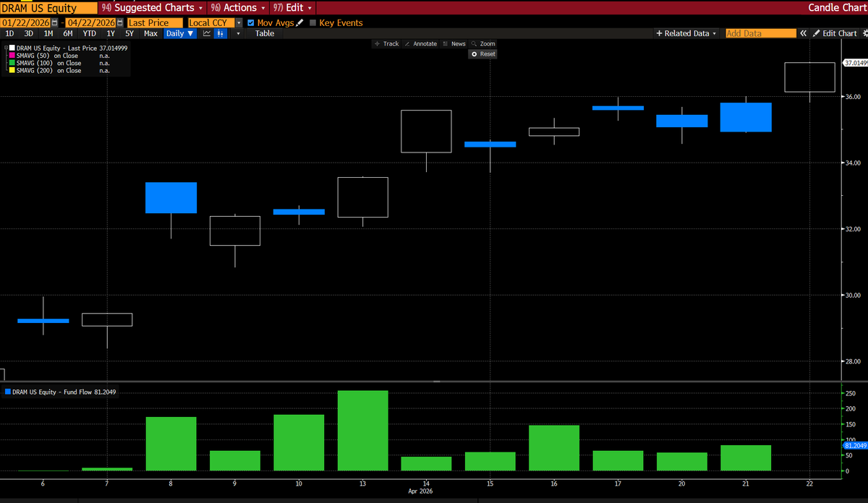
Task: Click the magenta SMAVG (50) color swatch
Action: point(12,56)
